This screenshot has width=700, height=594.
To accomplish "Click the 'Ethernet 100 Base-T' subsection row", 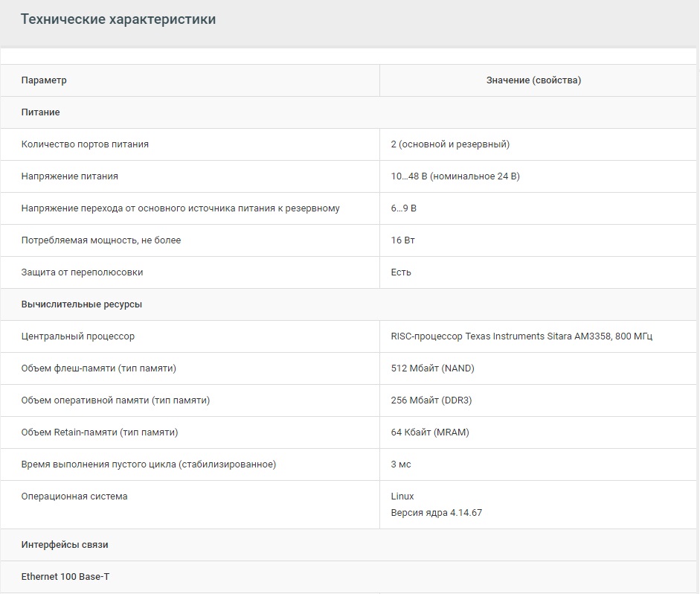I will click(x=65, y=577).
